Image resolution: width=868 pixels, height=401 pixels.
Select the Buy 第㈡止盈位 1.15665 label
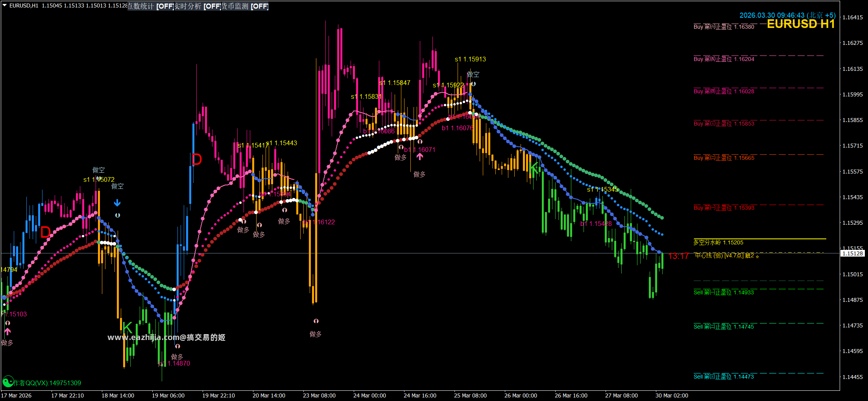[x=724, y=158]
